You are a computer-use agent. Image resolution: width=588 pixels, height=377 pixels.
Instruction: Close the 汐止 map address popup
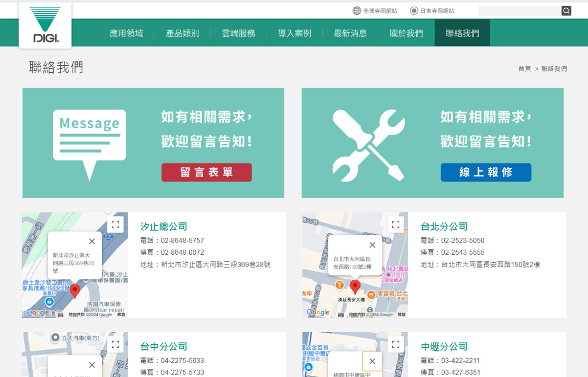pos(92,241)
